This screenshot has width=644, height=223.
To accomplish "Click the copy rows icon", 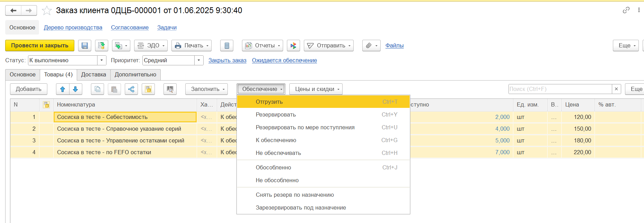I will tap(97, 89).
